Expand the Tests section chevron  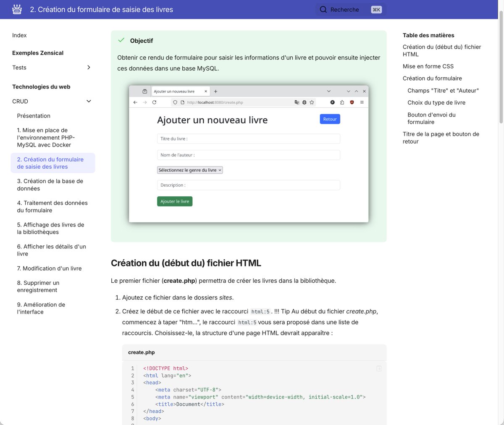[x=89, y=68]
